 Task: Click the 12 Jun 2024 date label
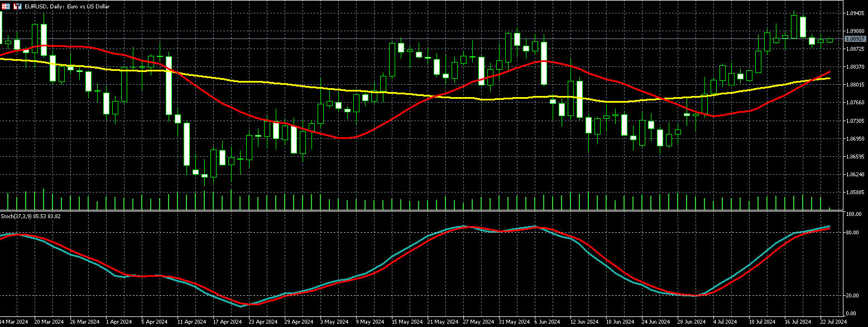583,322
